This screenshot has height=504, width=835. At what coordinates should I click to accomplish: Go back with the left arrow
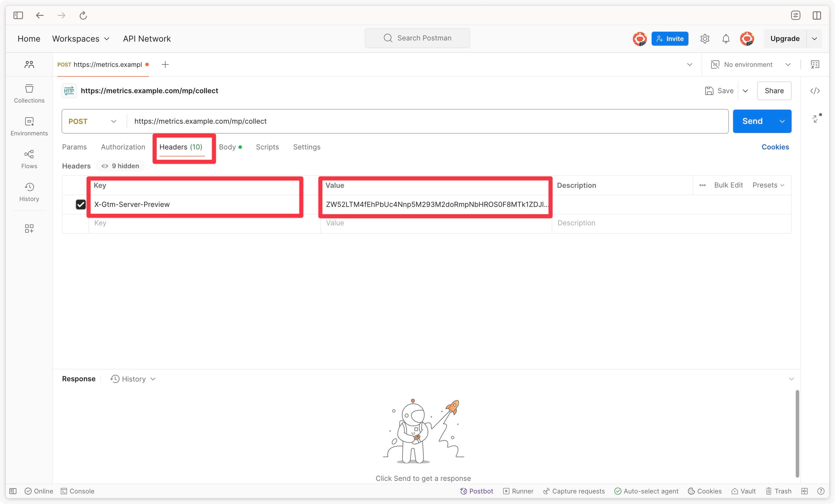point(40,15)
